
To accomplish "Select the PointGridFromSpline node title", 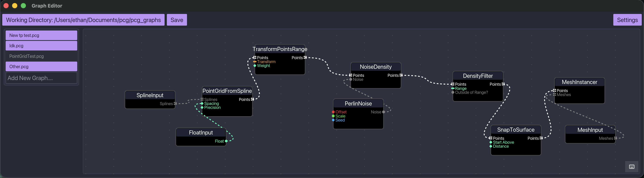I will click(x=227, y=91).
